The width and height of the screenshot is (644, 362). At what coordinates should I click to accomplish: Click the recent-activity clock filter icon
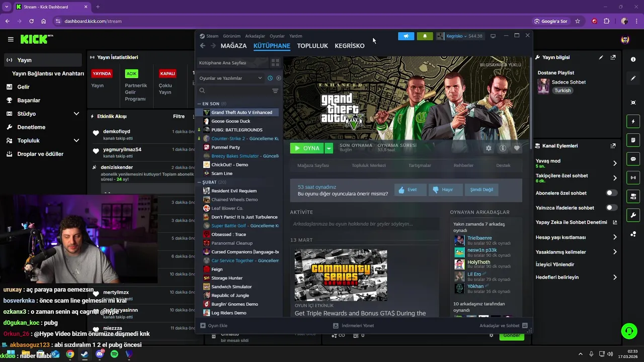(x=270, y=78)
